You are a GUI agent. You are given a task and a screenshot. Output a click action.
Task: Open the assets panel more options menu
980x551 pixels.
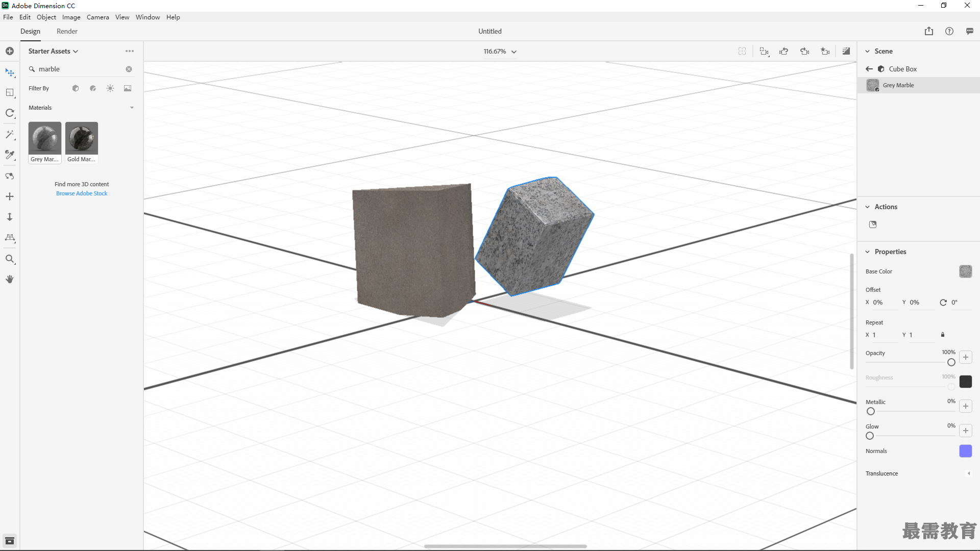(130, 51)
